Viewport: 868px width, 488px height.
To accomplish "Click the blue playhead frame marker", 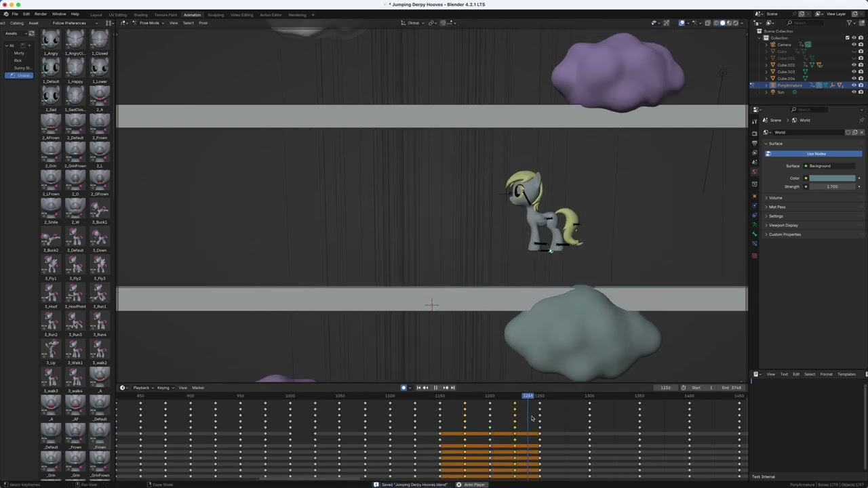I will tap(528, 396).
